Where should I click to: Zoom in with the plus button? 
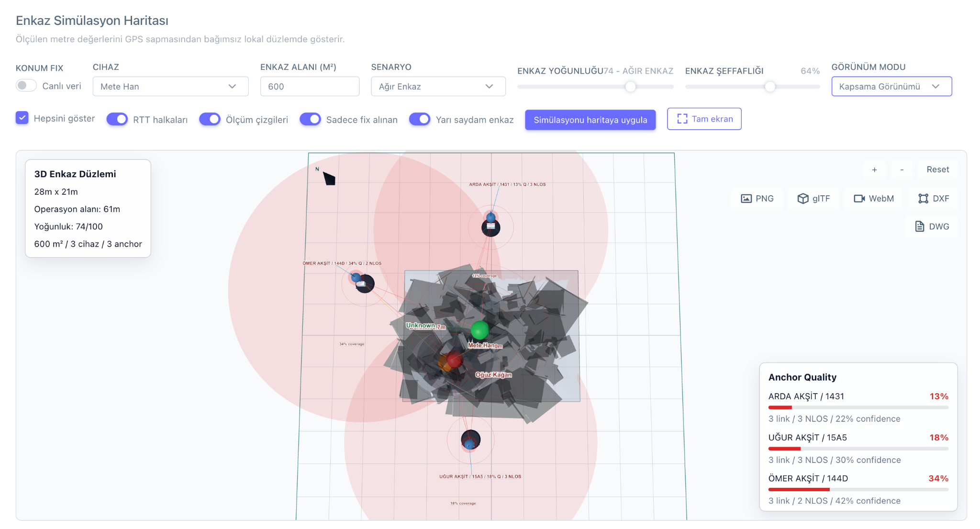[874, 169]
